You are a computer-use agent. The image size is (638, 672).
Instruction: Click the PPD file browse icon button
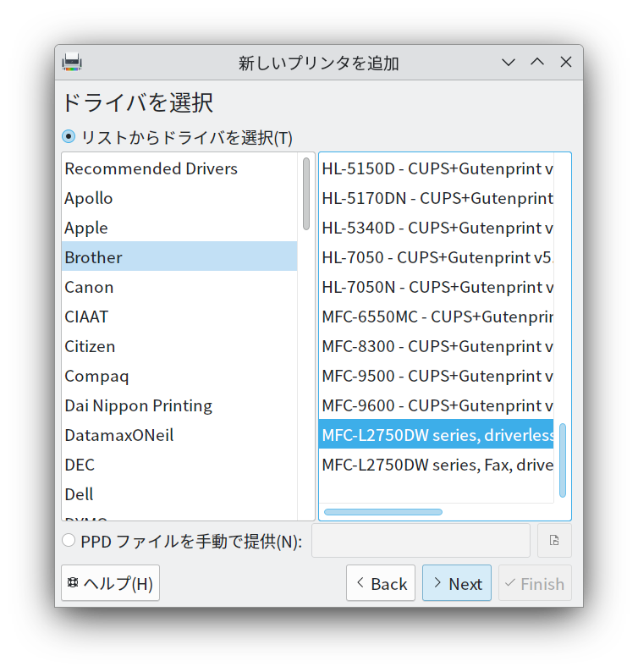coord(554,541)
